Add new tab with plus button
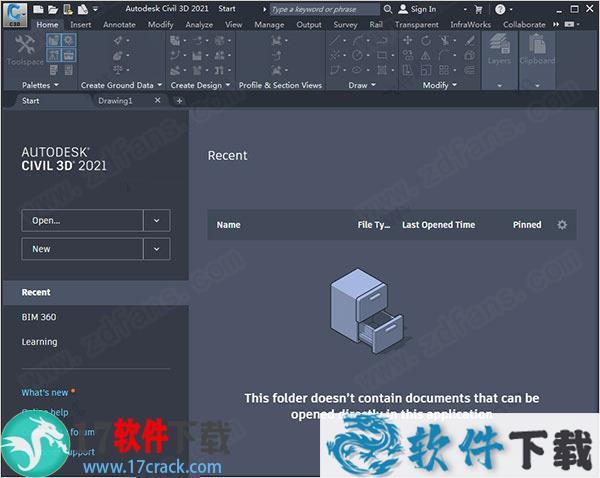The height and width of the screenshot is (478, 600). [x=179, y=101]
